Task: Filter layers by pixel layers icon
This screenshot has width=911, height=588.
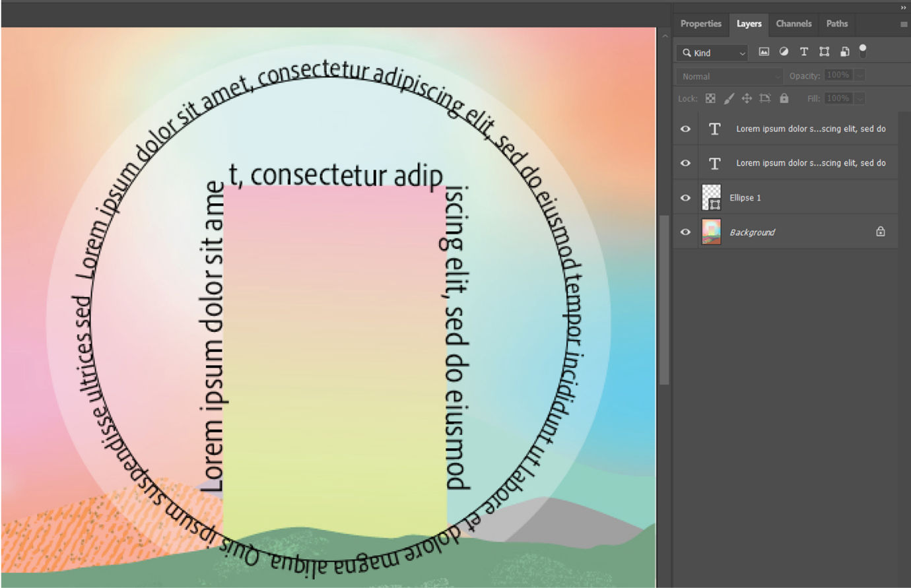Action: pos(764,51)
